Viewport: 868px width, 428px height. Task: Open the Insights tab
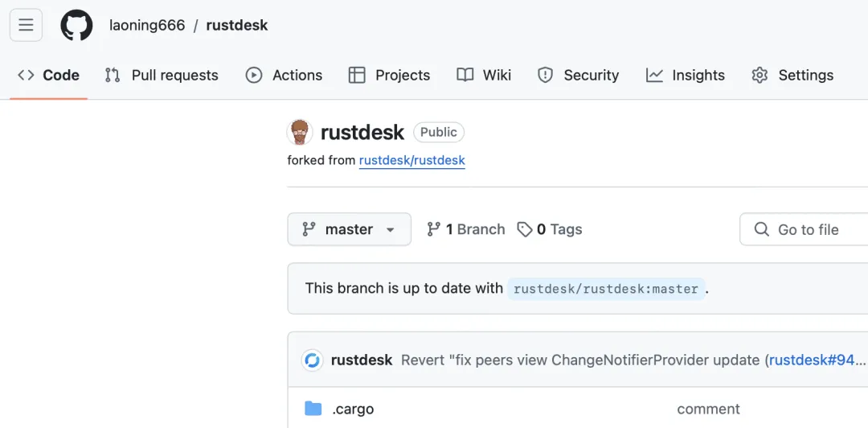685,75
